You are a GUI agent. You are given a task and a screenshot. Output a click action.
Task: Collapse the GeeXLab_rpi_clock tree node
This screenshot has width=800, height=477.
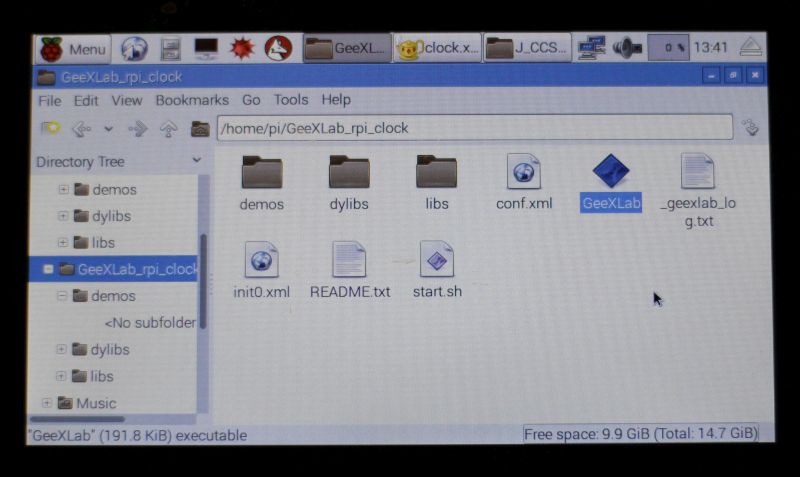tap(48, 269)
